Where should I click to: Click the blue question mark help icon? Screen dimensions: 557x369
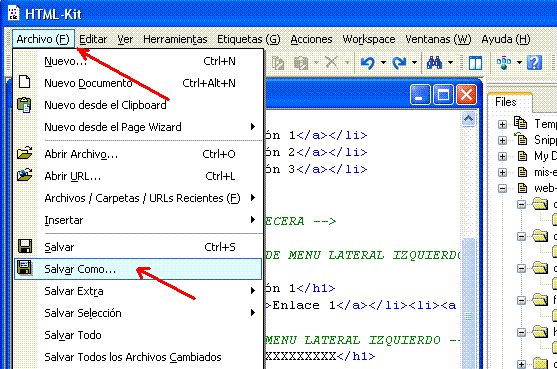pyautogui.click(x=534, y=63)
